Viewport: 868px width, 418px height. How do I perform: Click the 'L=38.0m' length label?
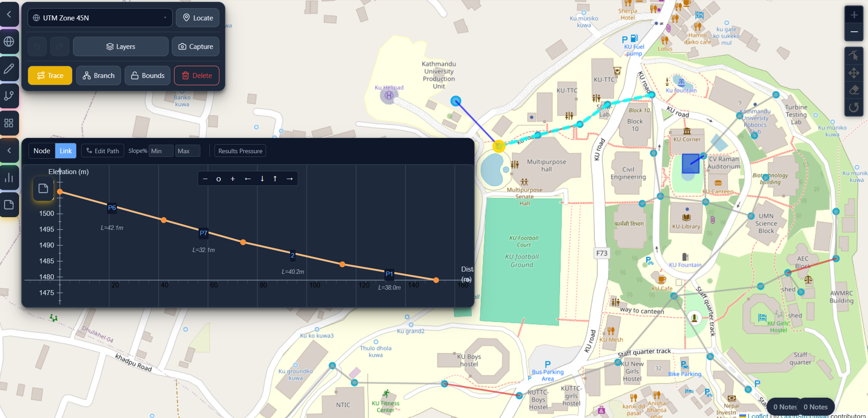tap(389, 287)
